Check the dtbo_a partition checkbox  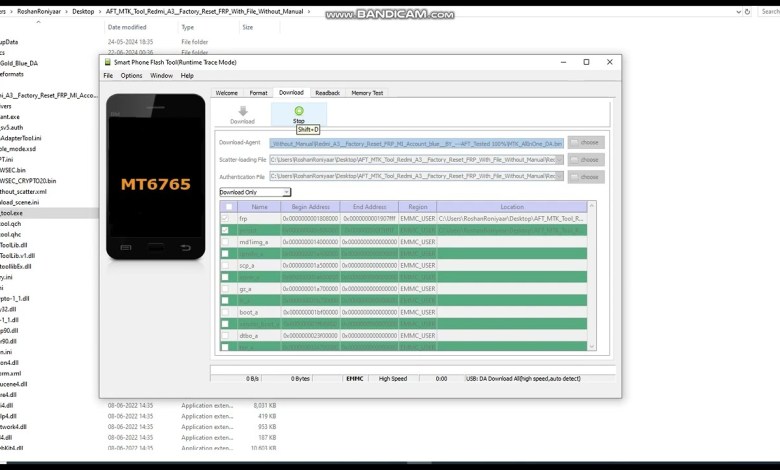point(225,336)
